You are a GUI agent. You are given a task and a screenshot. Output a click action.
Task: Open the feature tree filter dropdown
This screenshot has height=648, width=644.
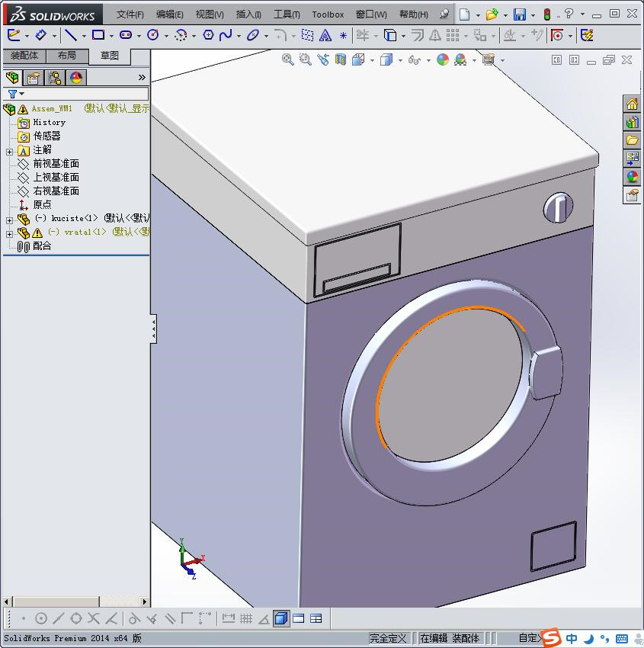15,94
